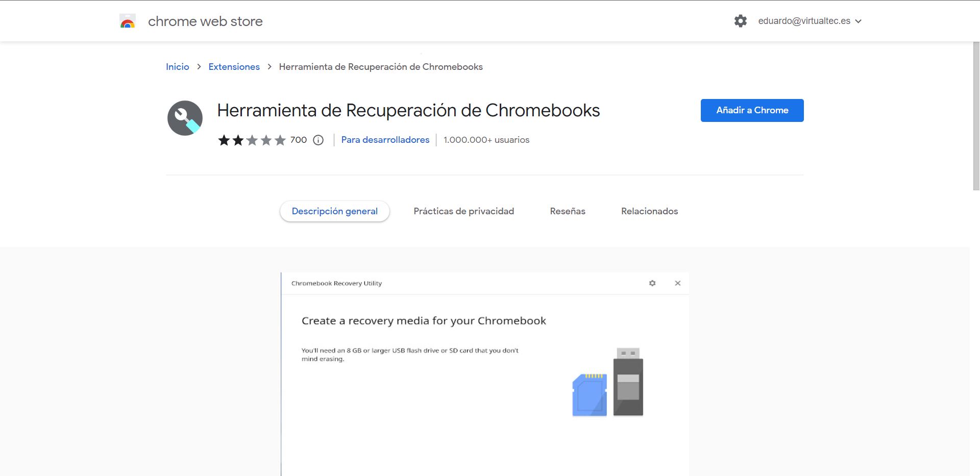980x476 pixels.
Task: Open the Relacionados tab
Action: [649, 211]
